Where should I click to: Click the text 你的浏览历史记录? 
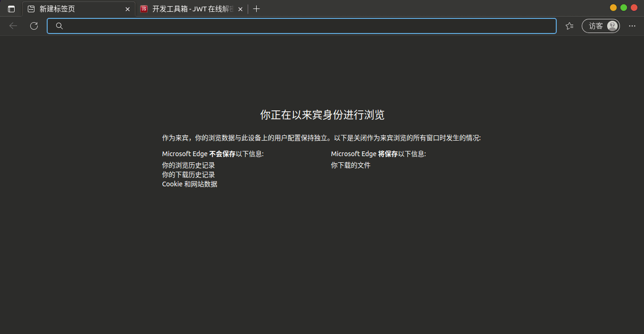click(x=189, y=165)
